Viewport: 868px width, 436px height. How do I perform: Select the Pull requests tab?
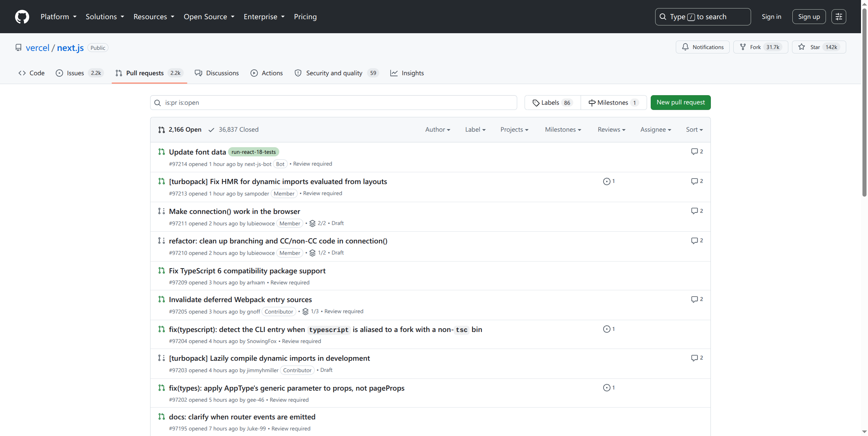pyautogui.click(x=149, y=73)
